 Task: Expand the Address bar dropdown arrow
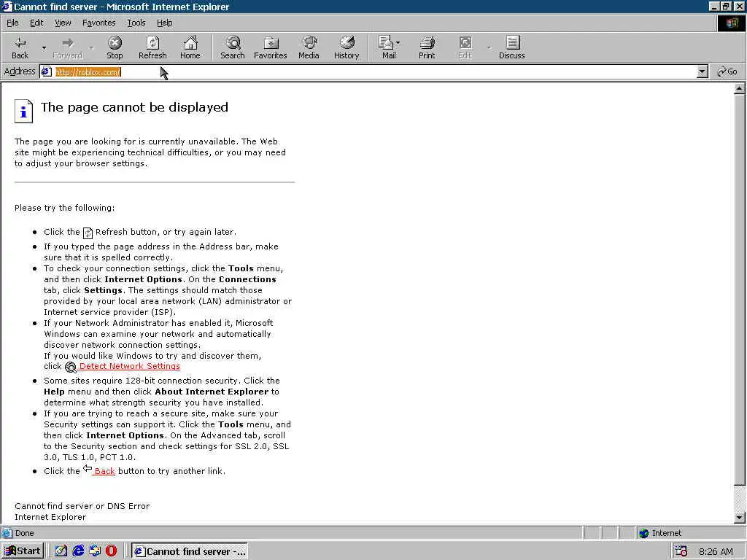point(702,72)
